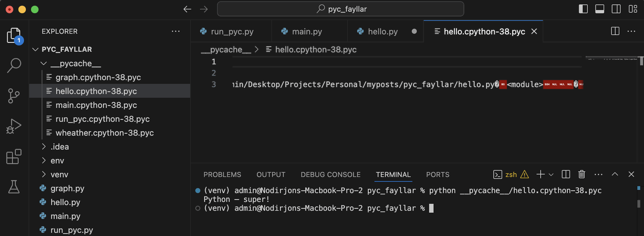This screenshot has width=644, height=236.
Task: Click the editor minimap preview
Action: click(x=612, y=59)
